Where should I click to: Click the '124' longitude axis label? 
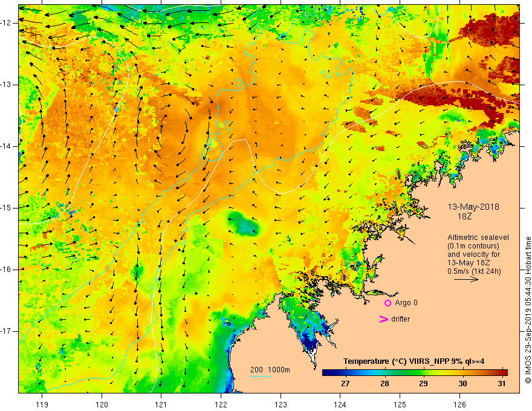[x=340, y=404]
